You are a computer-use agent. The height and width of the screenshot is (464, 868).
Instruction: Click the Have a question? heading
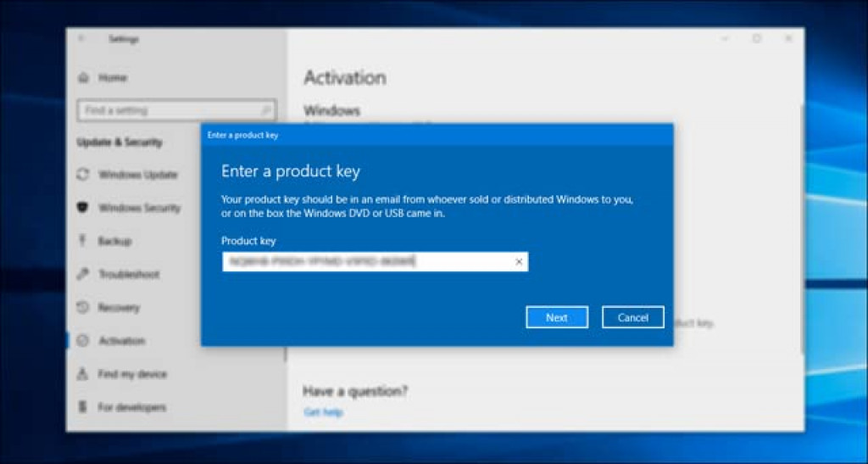pos(355,391)
